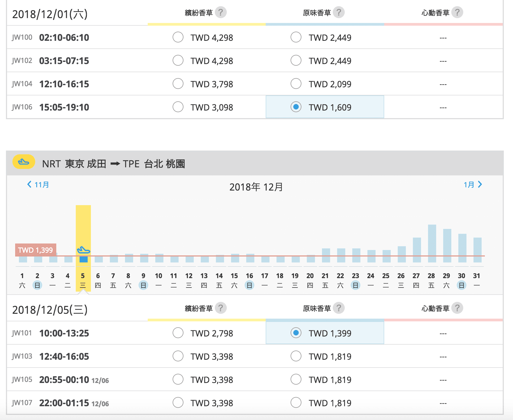Image resolution: width=513 pixels, height=420 pixels.
Task: Choose JW102 原味香草 fare TWD 2,449
Action: 296,61
